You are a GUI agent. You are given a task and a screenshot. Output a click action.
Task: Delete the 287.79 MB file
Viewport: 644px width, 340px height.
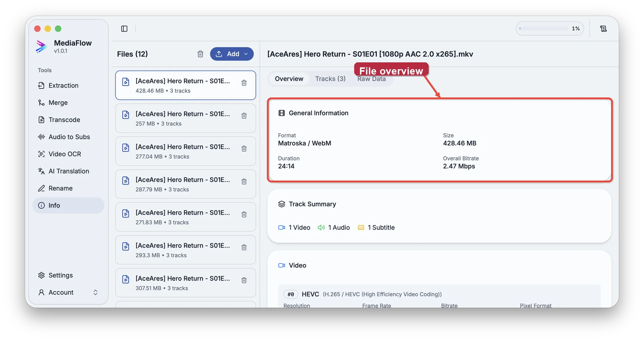click(x=244, y=182)
